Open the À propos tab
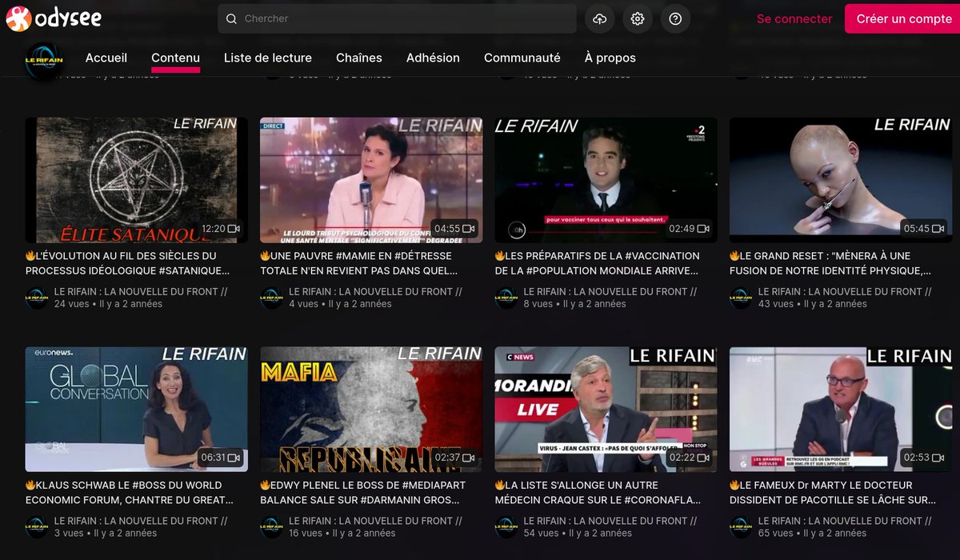The width and height of the screenshot is (960, 560). (x=610, y=58)
